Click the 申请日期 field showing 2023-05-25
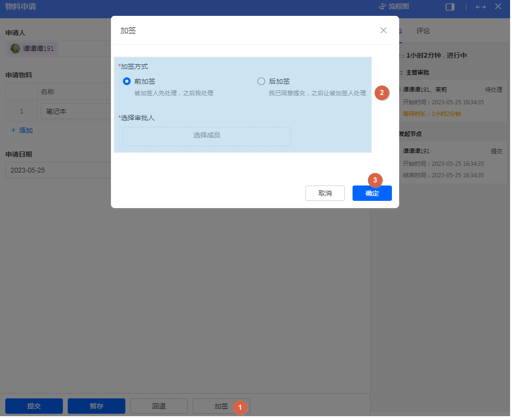The image size is (512, 420). (x=58, y=170)
